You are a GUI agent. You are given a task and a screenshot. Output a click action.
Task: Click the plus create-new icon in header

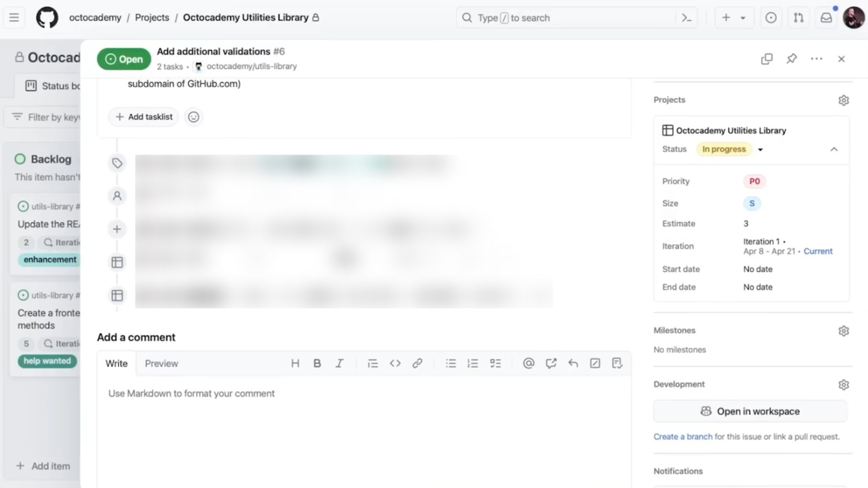[x=726, y=18]
